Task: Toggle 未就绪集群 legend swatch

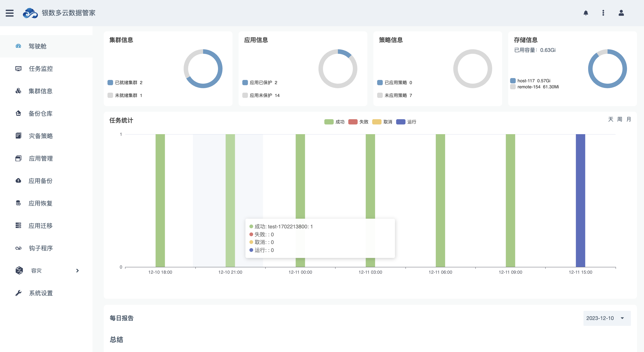Action: click(110, 95)
